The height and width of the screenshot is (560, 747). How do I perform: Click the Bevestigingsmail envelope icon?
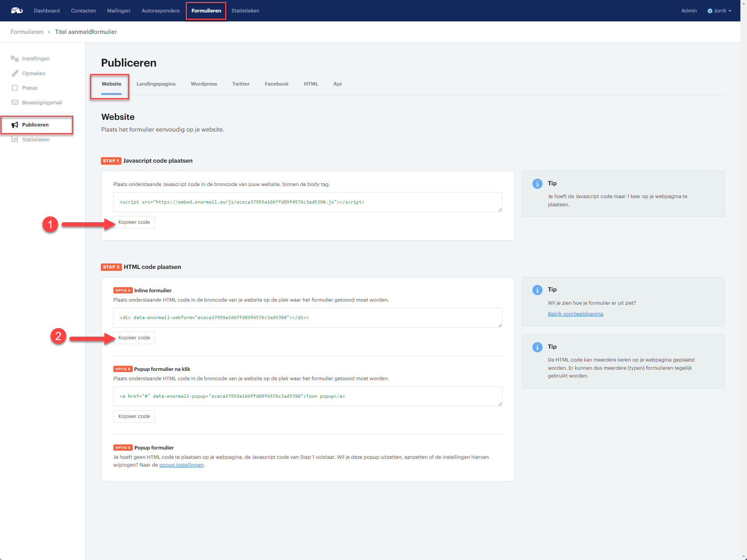(x=15, y=102)
